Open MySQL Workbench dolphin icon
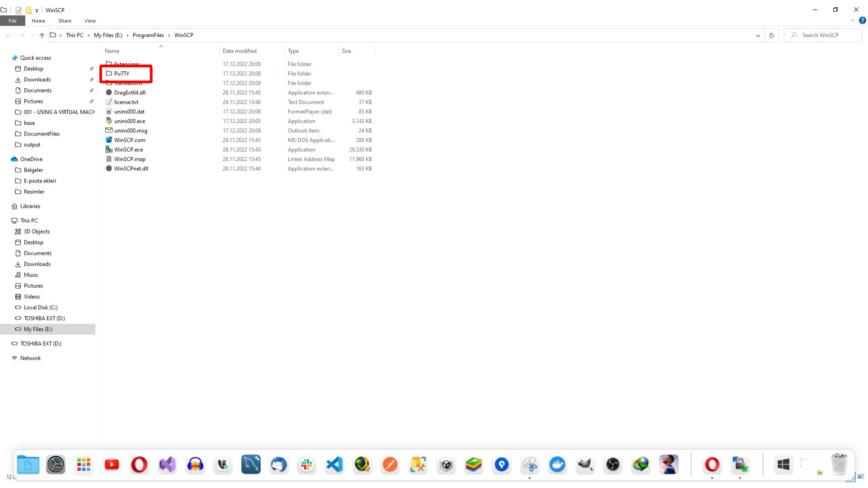The width and height of the screenshot is (868, 488). [x=251, y=465]
